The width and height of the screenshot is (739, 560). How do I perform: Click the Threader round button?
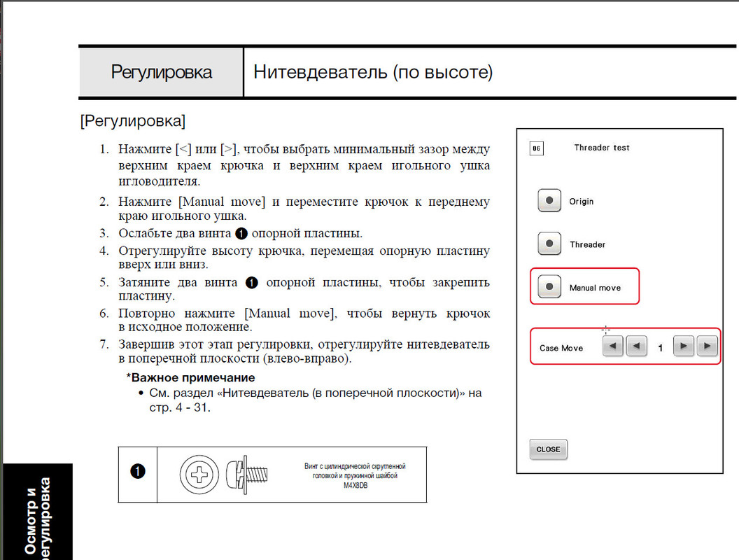pyautogui.click(x=549, y=243)
